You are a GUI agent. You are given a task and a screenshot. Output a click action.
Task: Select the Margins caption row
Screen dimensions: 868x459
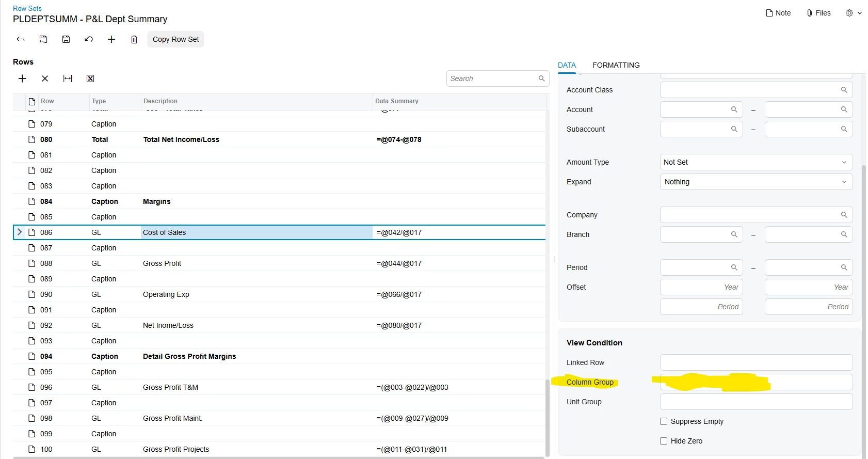click(x=279, y=201)
